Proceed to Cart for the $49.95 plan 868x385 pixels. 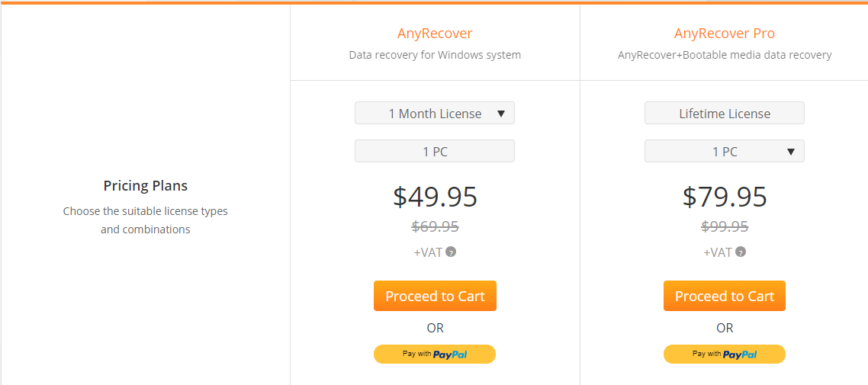[x=435, y=296]
